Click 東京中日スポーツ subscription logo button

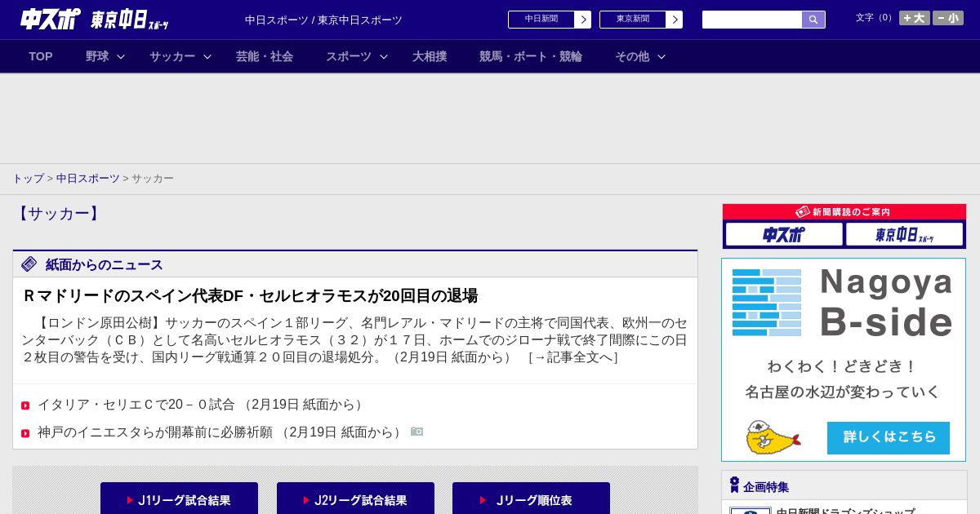coord(904,234)
